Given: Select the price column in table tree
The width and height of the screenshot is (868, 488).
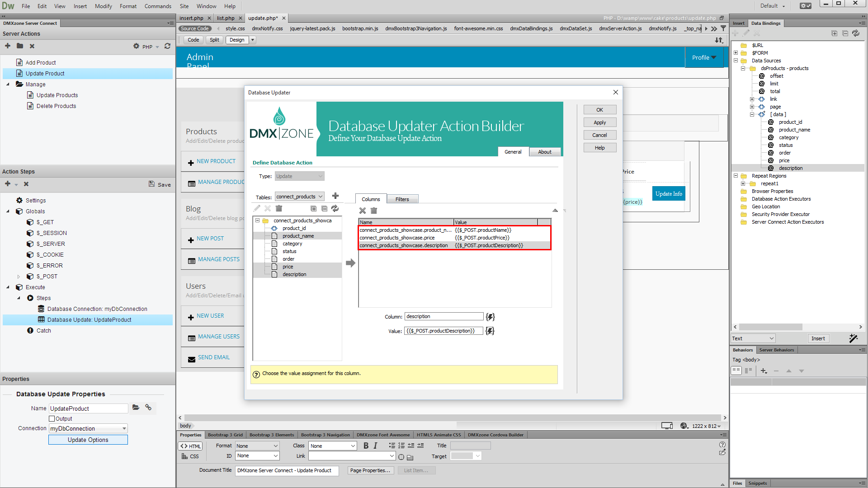Looking at the screenshot, I should pyautogui.click(x=288, y=267).
